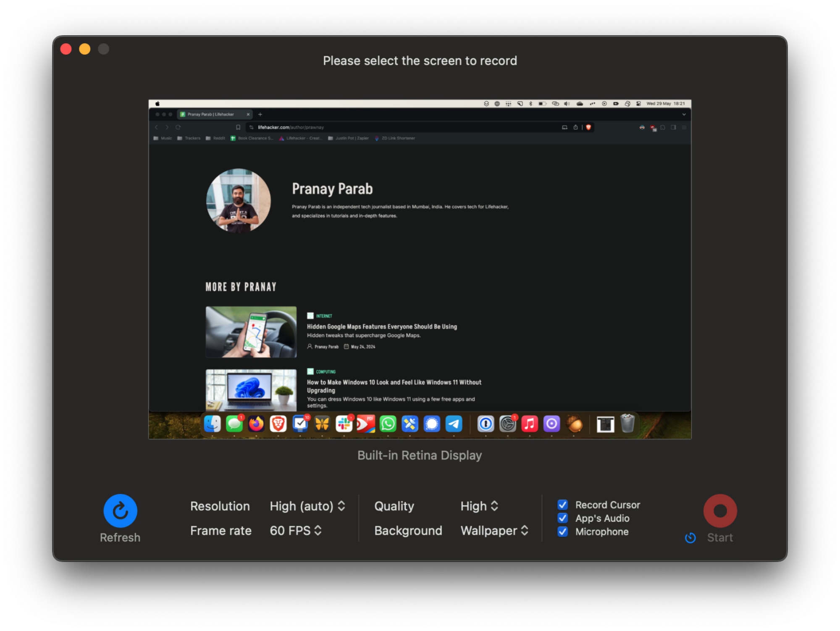Select the Built-in Retina Display screen
The image size is (840, 631).
point(420,268)
